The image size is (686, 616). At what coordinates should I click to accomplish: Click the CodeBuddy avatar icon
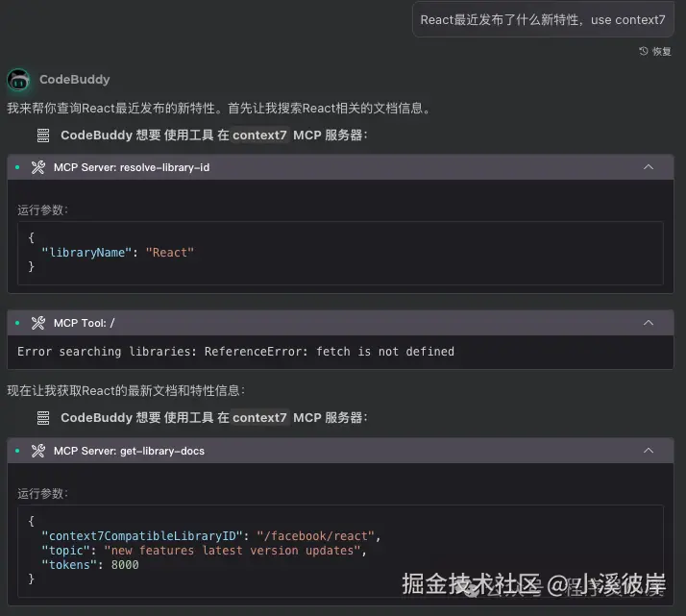coord(19,80)
